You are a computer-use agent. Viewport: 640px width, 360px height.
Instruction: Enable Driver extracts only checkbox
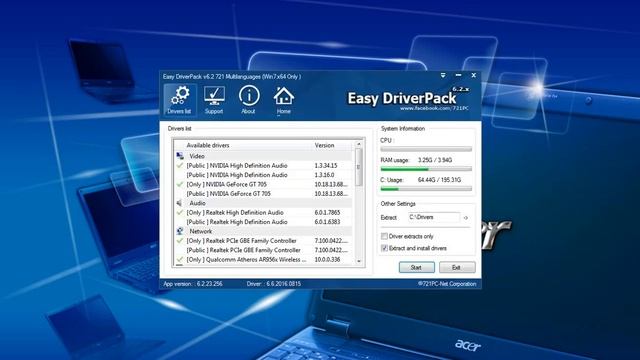coord(384,236)
